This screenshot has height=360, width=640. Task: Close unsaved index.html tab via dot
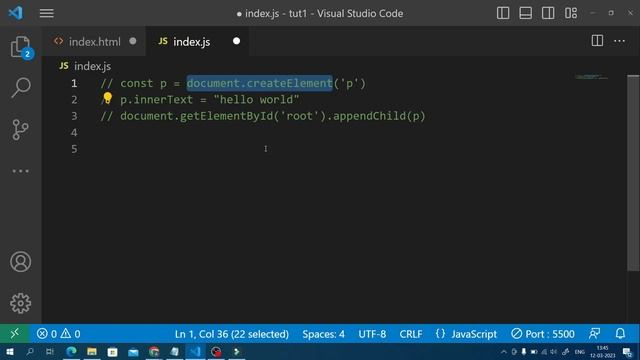pyautogui.click(x=133, y=41)
